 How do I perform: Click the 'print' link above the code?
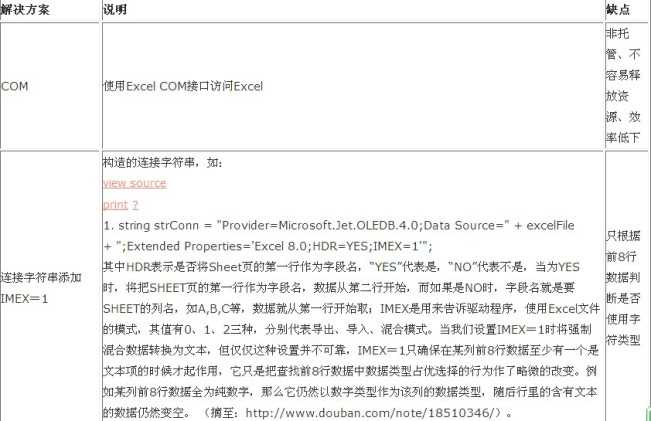tap(115, 205)
